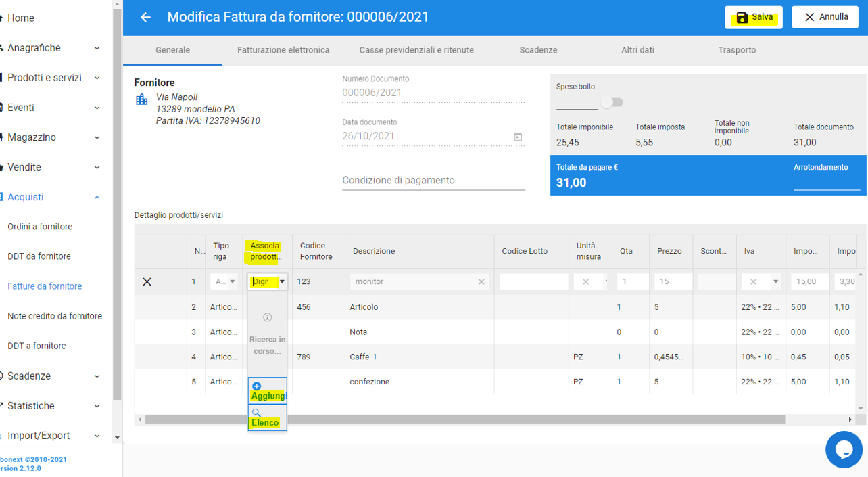Click the Numero Documento field
Viewport: 868px width, 477px height.
(433, 93)
